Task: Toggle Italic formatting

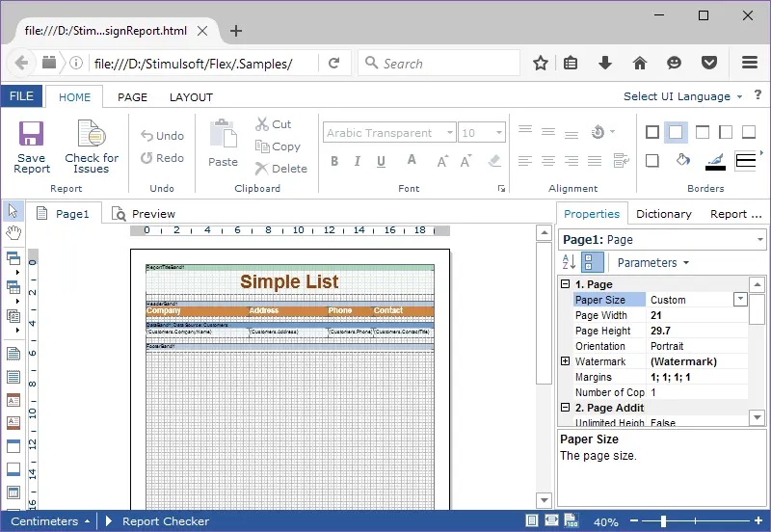Action: click(x=358, y=161)
